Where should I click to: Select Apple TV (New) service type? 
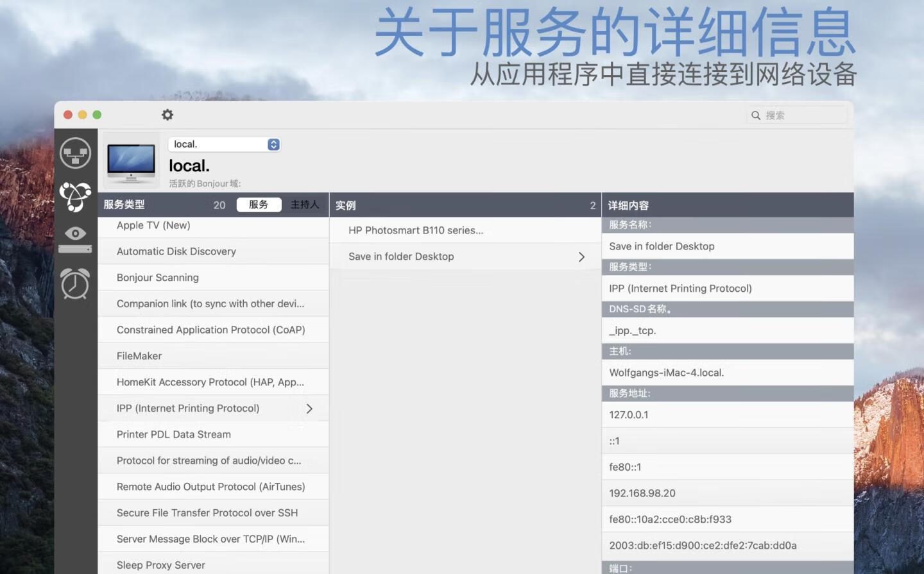[x=153, y=225]
